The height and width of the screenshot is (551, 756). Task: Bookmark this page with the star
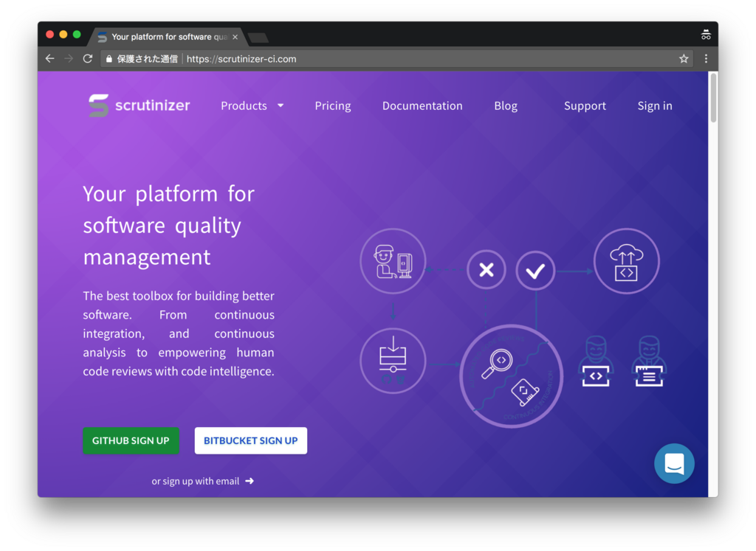pyautogui.click(x=684, y=59)
